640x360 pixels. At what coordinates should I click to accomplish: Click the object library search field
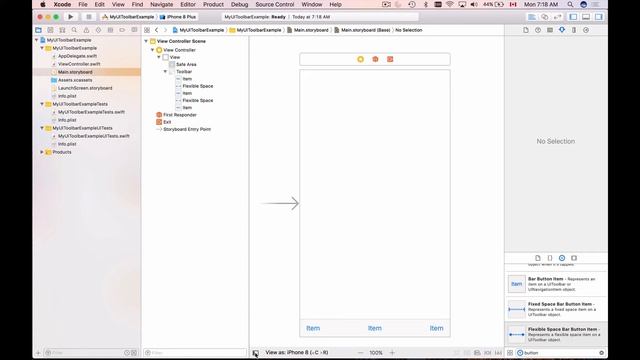coord(561,353)
